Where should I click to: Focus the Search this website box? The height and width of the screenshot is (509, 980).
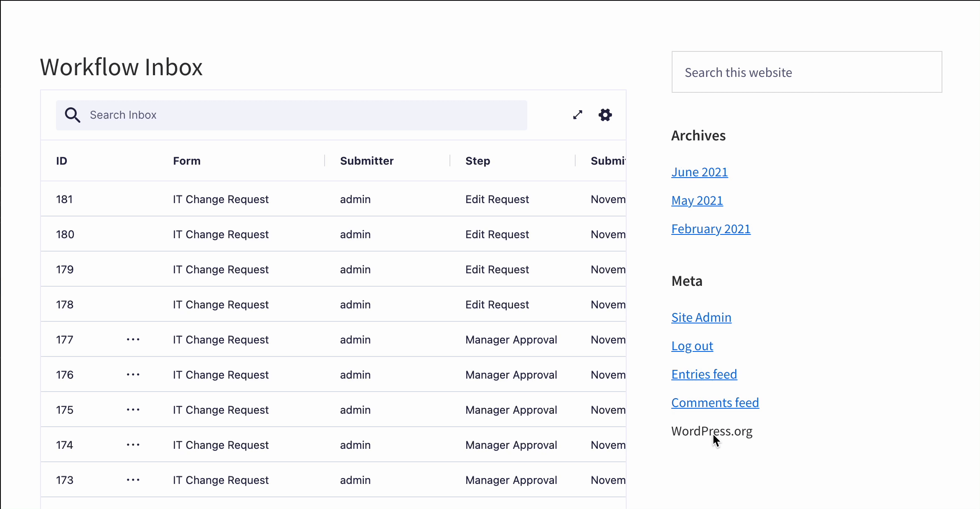(806, 72)
